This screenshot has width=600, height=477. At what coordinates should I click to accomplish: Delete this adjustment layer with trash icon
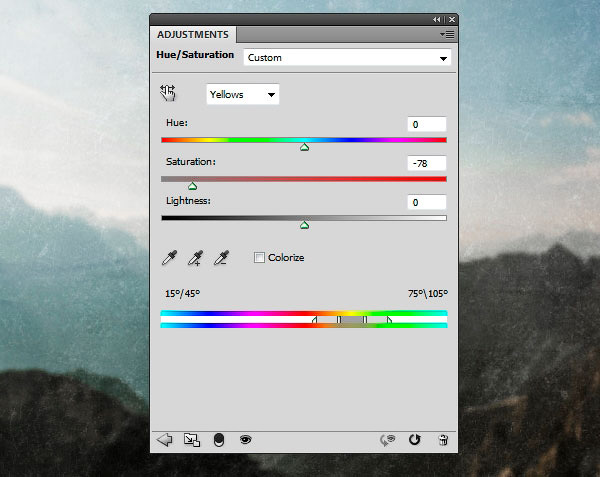443,440
